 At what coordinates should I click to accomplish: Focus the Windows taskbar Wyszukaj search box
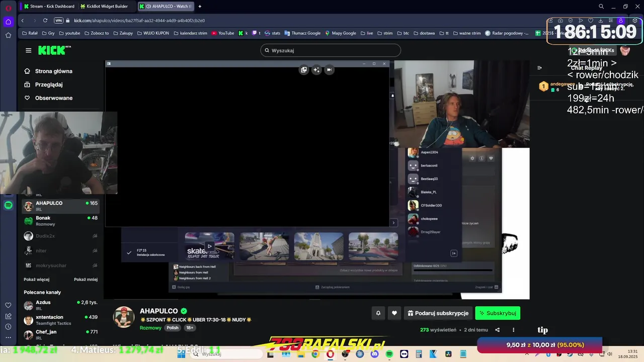pos(226,354)
